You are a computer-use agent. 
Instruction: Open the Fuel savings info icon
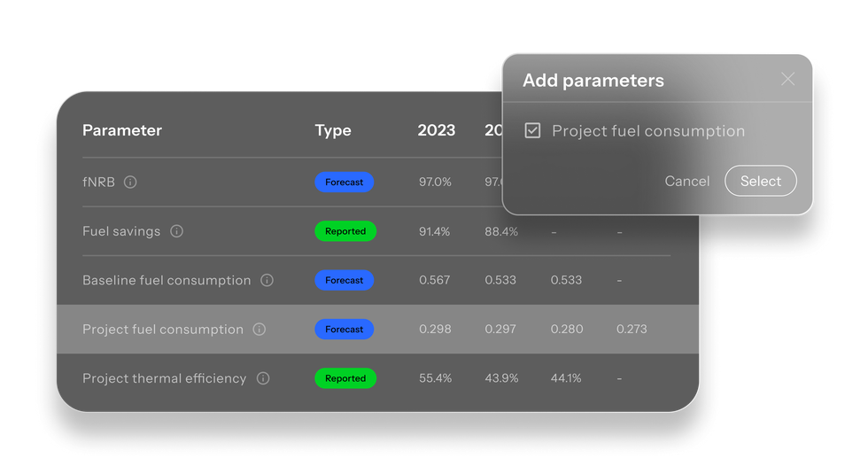pos(176,231)
